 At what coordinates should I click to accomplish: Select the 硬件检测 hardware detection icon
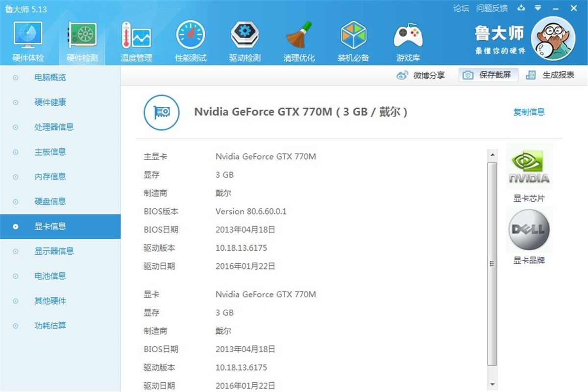(82, 35)
